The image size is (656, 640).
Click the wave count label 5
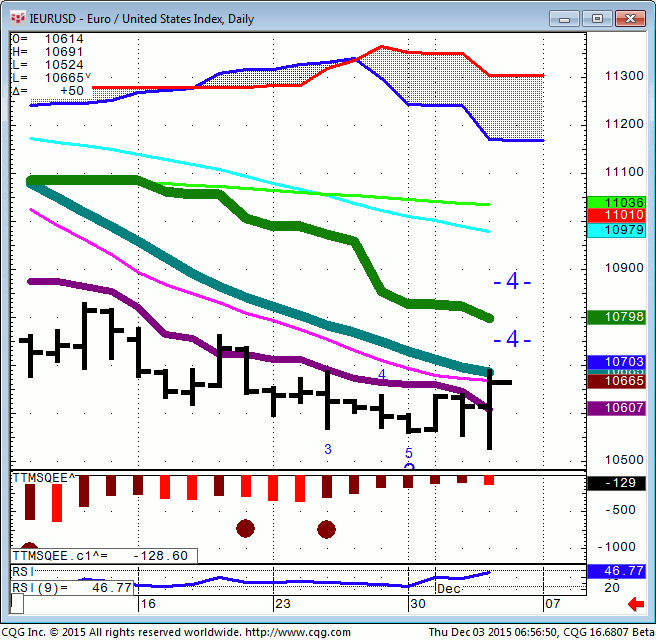[409, 453]
